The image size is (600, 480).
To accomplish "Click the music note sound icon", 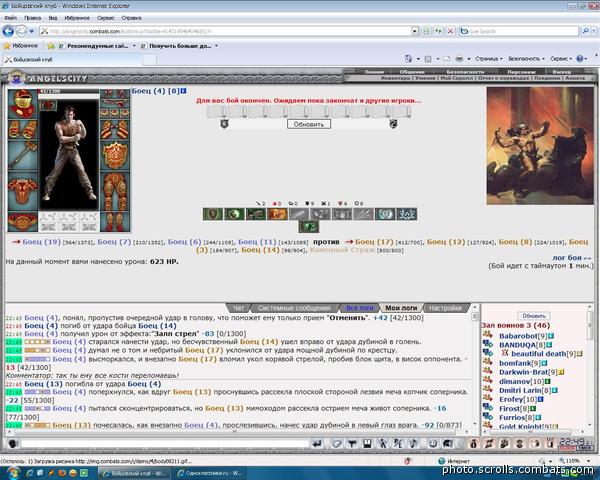I will [x=413, y=444].
